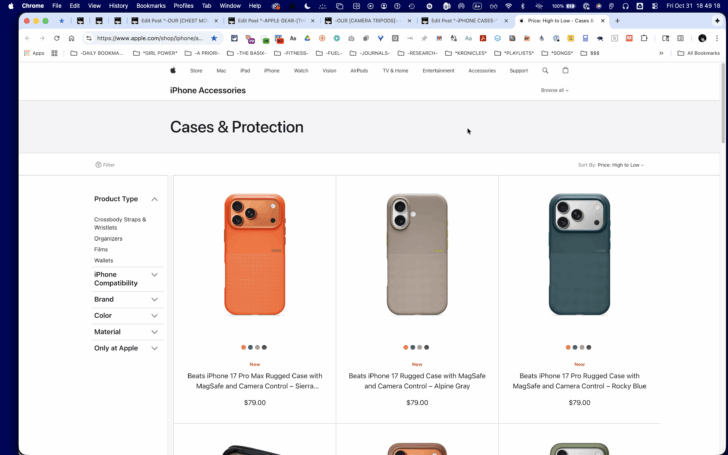Viewport: 728px width, 455px height.
Task: Reload the page with the refresh icon
Action: tap(57, 39)
